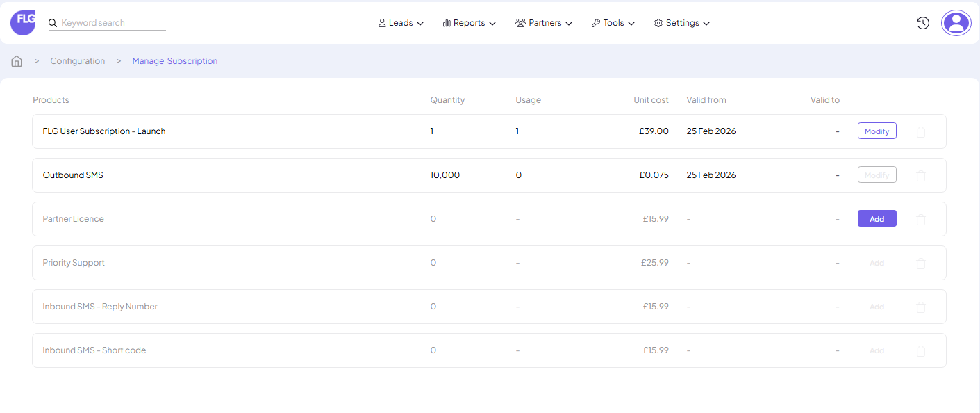The image size is (980, 413).
Task: Modify the FLG User Subscription - Launch
Action: (x=877, y=131)
